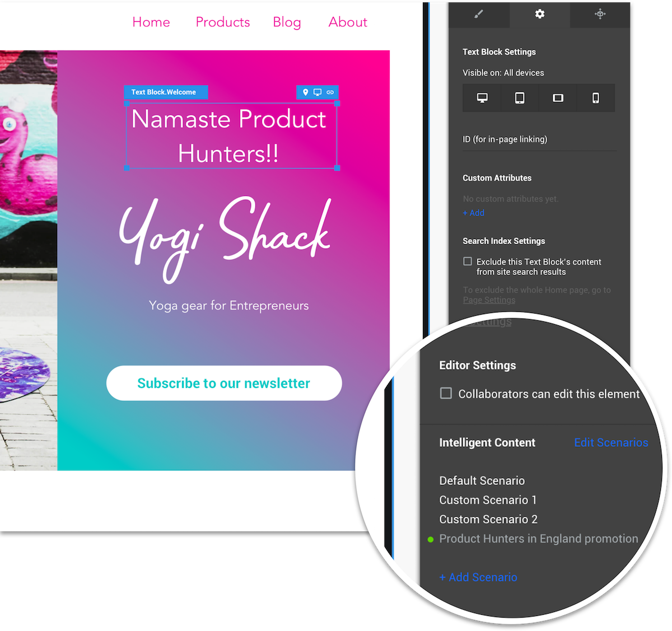Click the location pin icon on text block
The height and width of the screenshot is (631, 672).
click(x=305, y=92)
